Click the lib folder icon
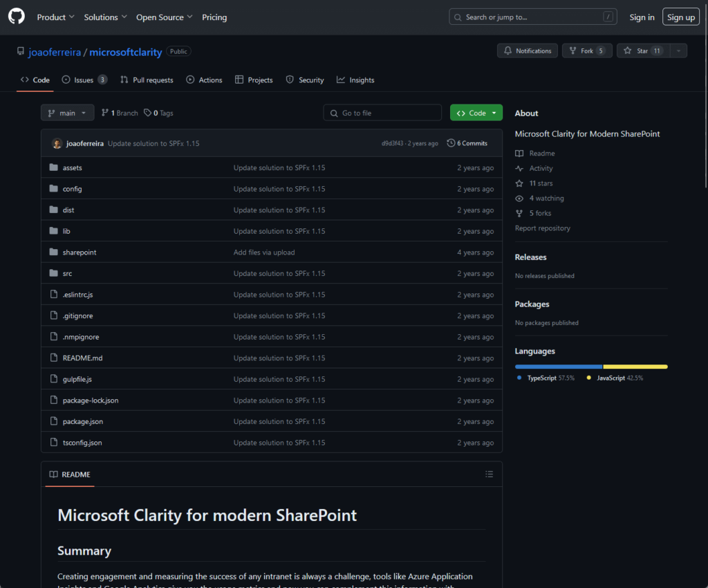The width and height of the screenshot is (708, 588). (54, 231)
